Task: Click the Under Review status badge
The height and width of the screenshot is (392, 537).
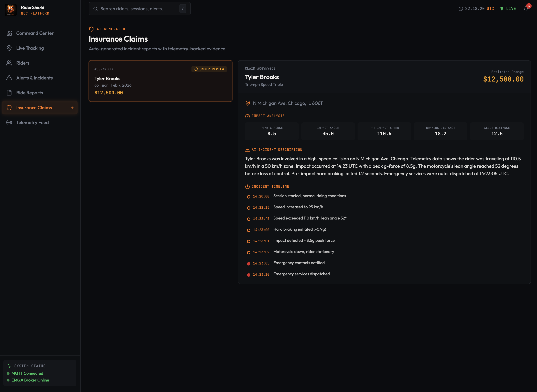Action: pos(209,69)
